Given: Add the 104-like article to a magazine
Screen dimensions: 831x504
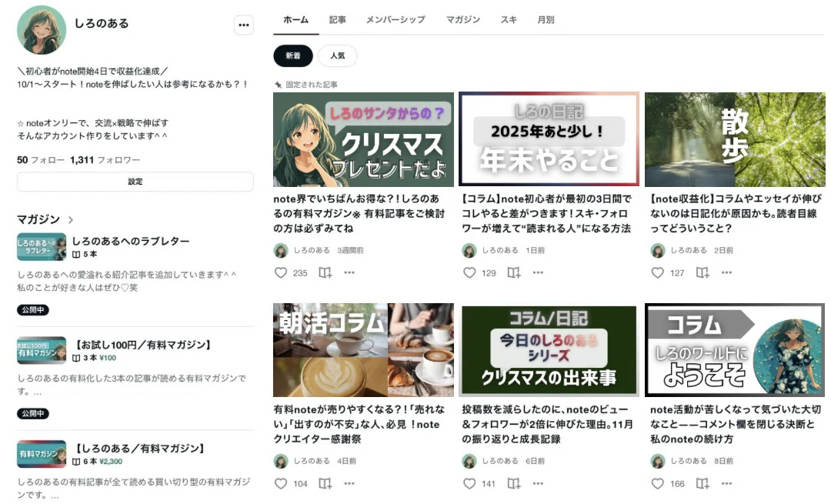Looking at the screenshot, I should click(x=325, y=483).
